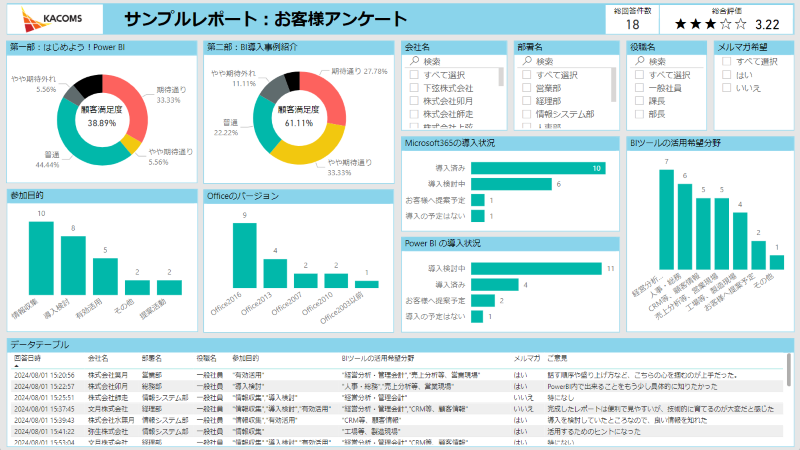Select the Office2016 bar
Viewport: 800px width, 450px height.
[x=244, y=256]
